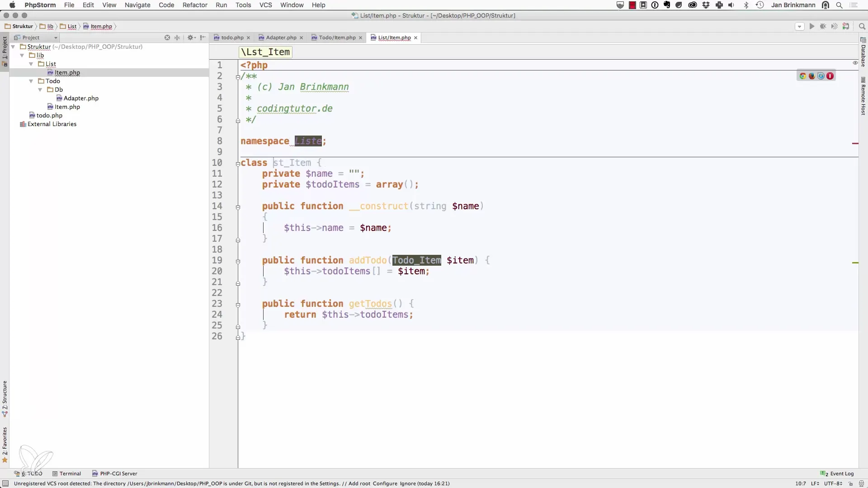The width and height of the screenshot is (868, 488).
Task: Collapse the Db folder in tree
Action: tap(40, 89)
